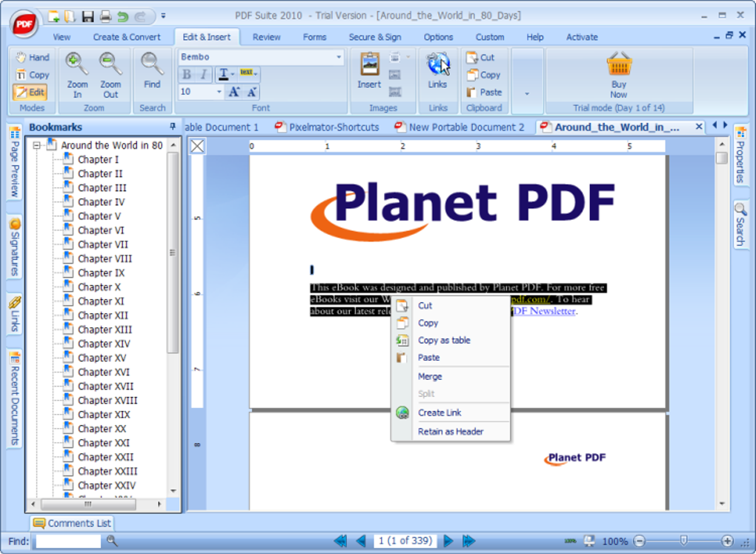
Task: Open the Forms ribbon tab
Action: [x=314, y=37]
